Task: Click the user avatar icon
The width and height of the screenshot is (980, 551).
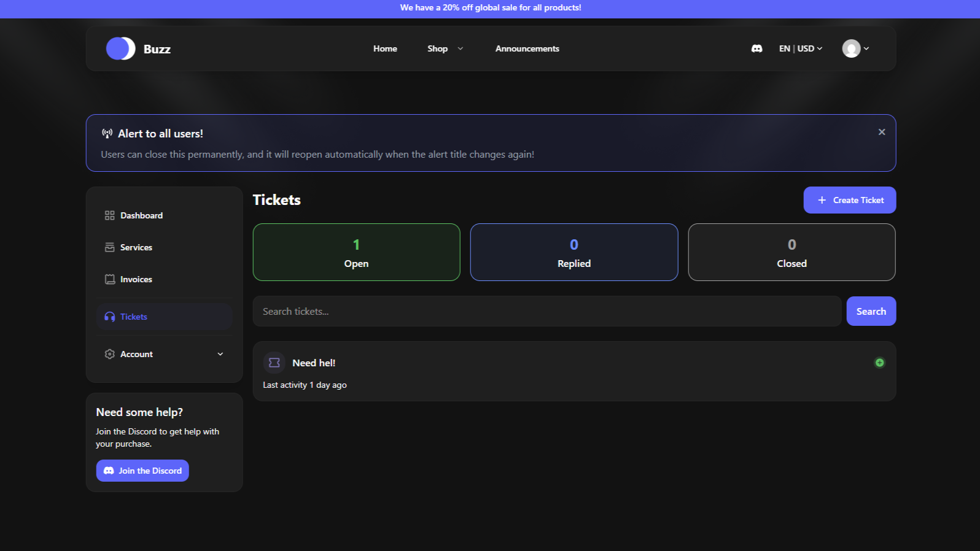Action: coord(851,48)
